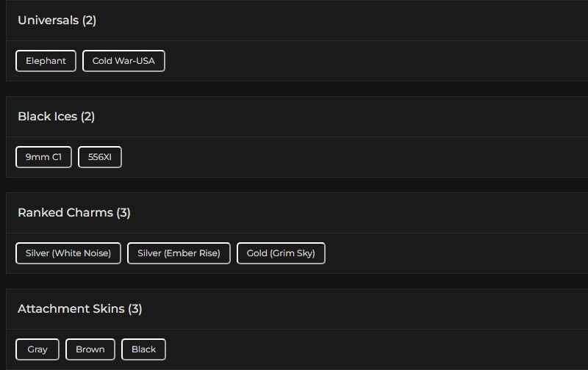Screen dimensions: 588x370
Task: Click the Cold War-USA tag
Action: pos(123,61)
